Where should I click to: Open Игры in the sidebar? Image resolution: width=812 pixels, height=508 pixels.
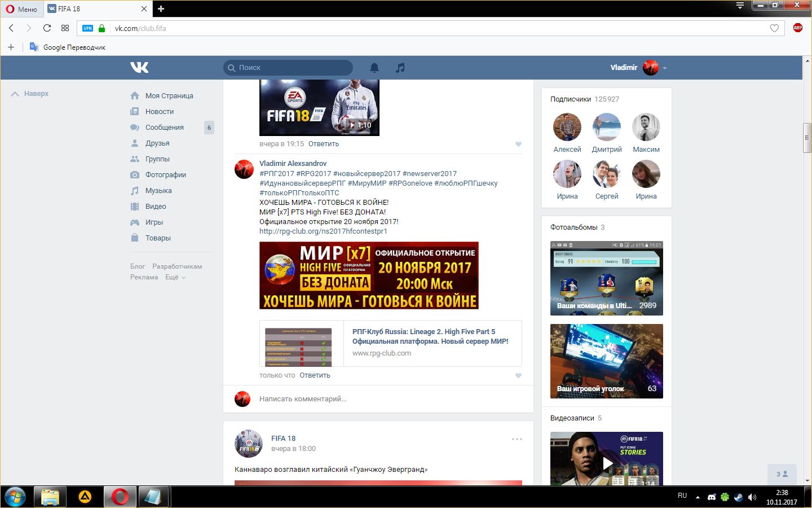(154, 222)
